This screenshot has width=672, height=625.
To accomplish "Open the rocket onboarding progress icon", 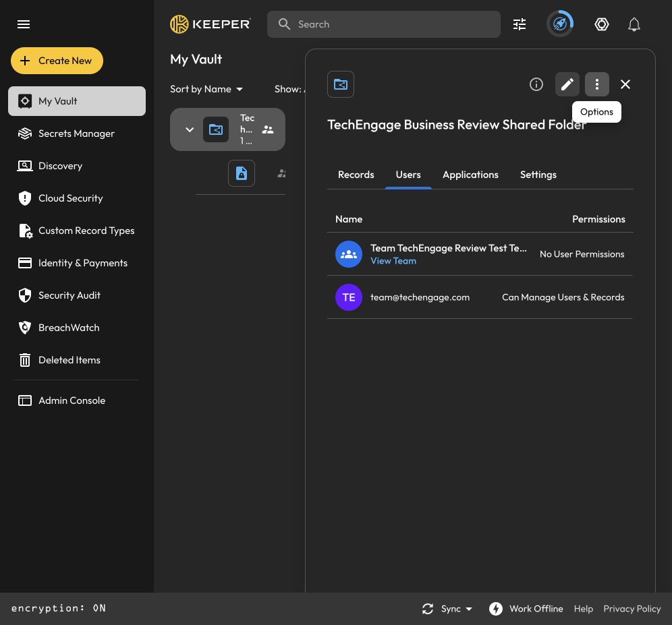I will click(560, 24).
